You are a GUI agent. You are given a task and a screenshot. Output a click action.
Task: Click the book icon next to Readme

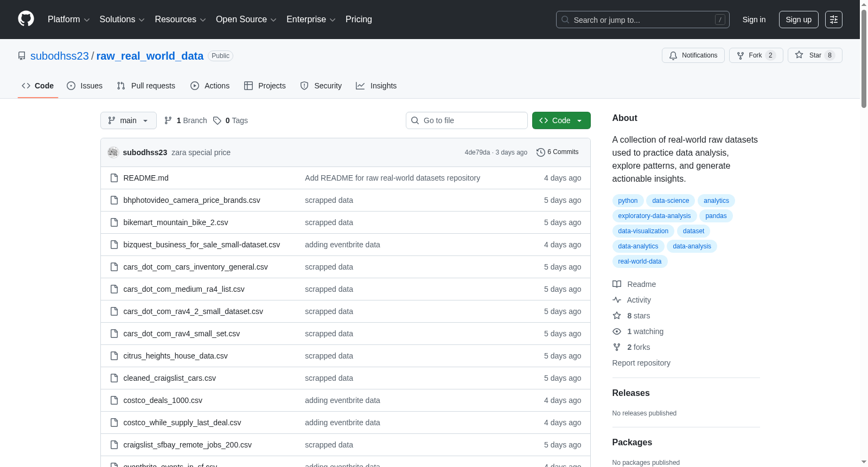click(617, 284)
